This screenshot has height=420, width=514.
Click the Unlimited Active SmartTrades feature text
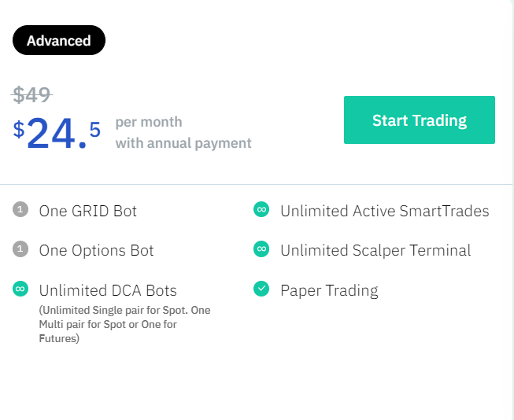click(385, 211)
